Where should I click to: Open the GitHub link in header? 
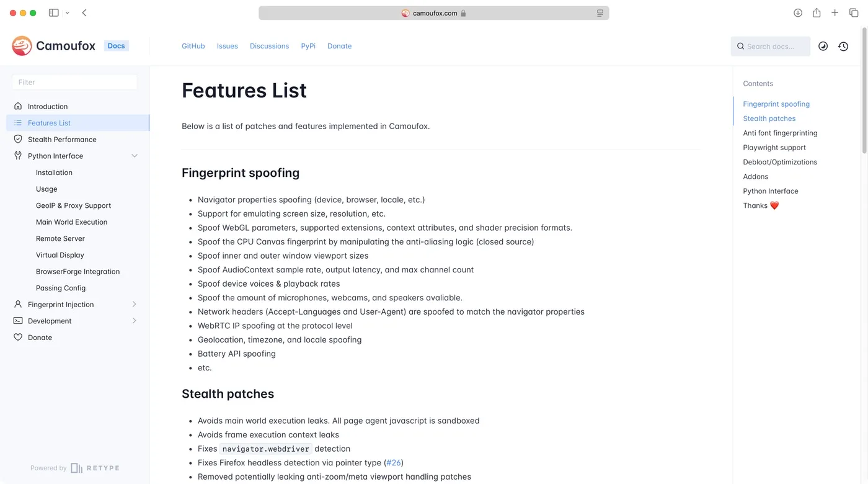point(193,46)
